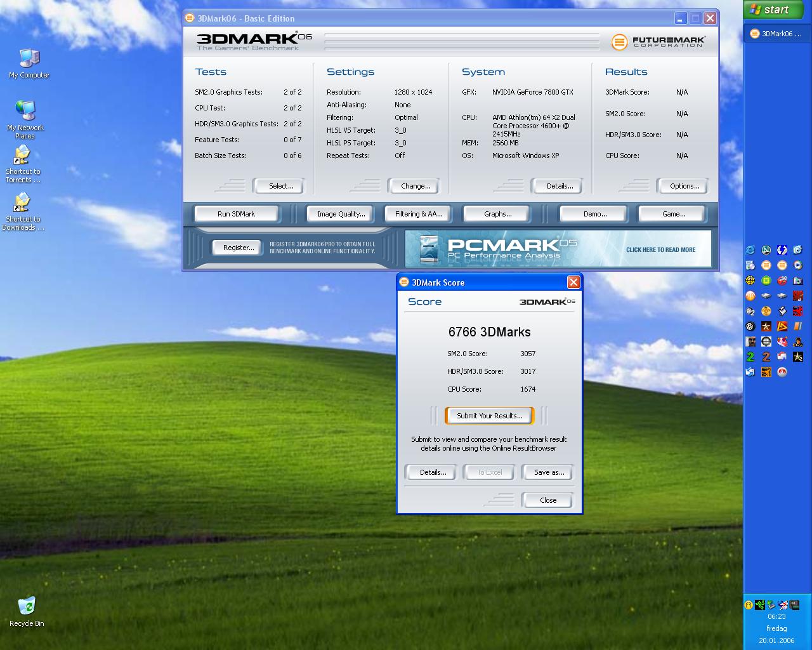Click the '6766 3DMarks' score text

(489, 332)
